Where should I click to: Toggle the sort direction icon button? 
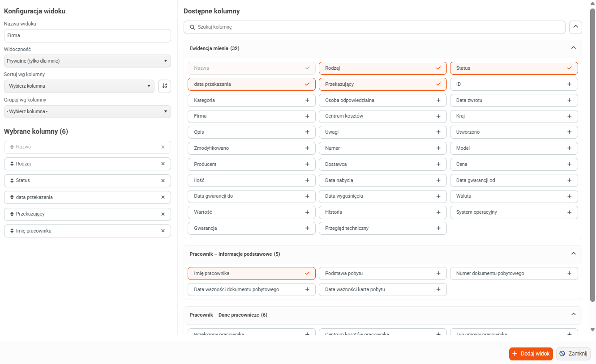tap(164, 86)
